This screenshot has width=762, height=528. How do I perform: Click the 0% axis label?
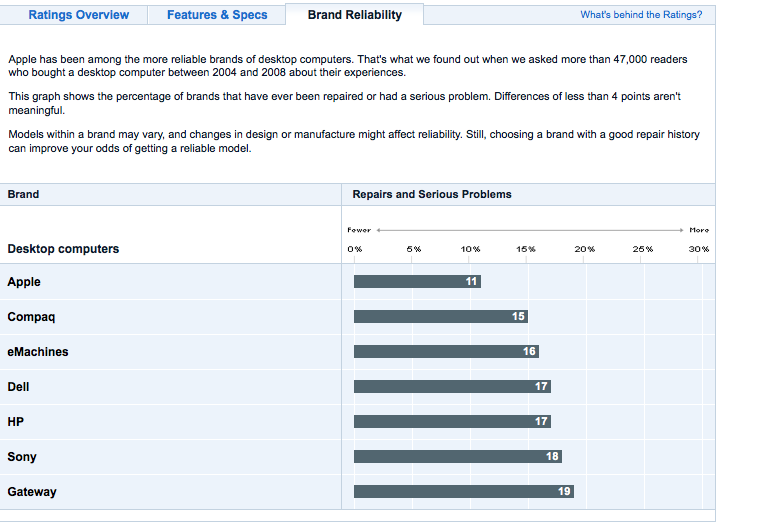click(355, 249)
